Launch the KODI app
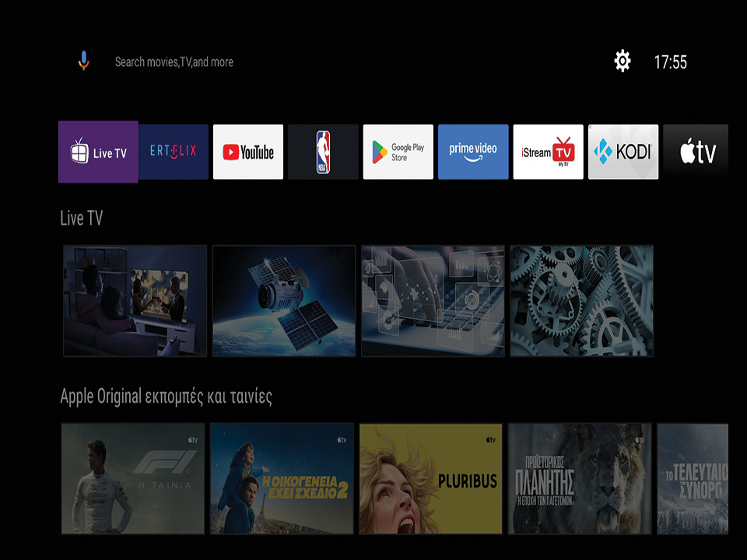This screenshot has height=560, width=747. [x=623, y=152]
